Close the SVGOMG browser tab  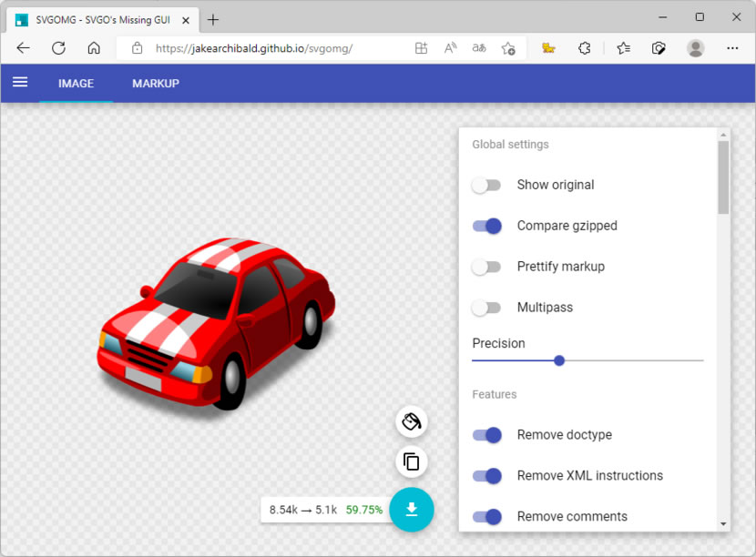pos(186,20)
